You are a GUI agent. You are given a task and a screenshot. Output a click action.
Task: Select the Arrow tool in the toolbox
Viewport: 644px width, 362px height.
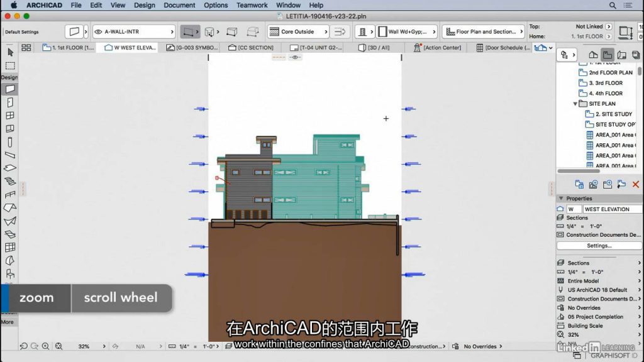[10, 52]
